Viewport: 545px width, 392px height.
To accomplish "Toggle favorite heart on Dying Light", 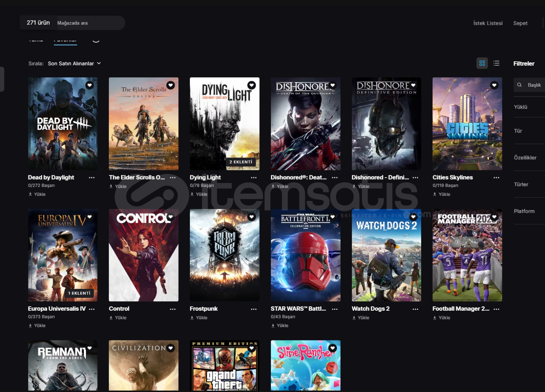I will pos(252,85).
